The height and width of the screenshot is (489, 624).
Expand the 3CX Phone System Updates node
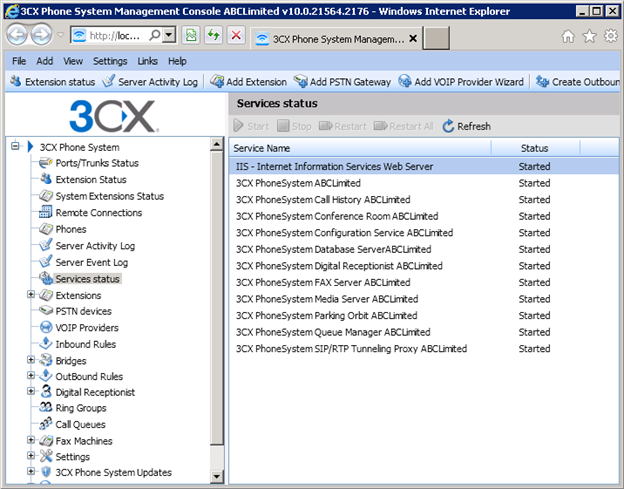pos(31,471)
